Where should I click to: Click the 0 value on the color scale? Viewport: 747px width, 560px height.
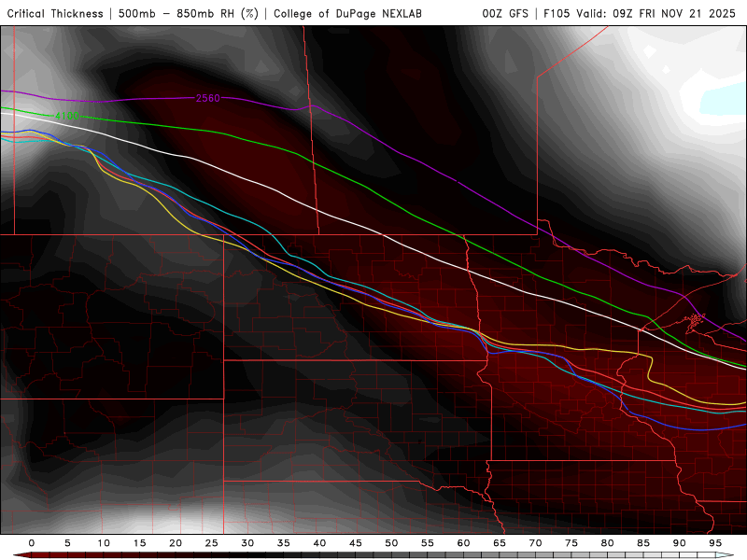[32, 543]
